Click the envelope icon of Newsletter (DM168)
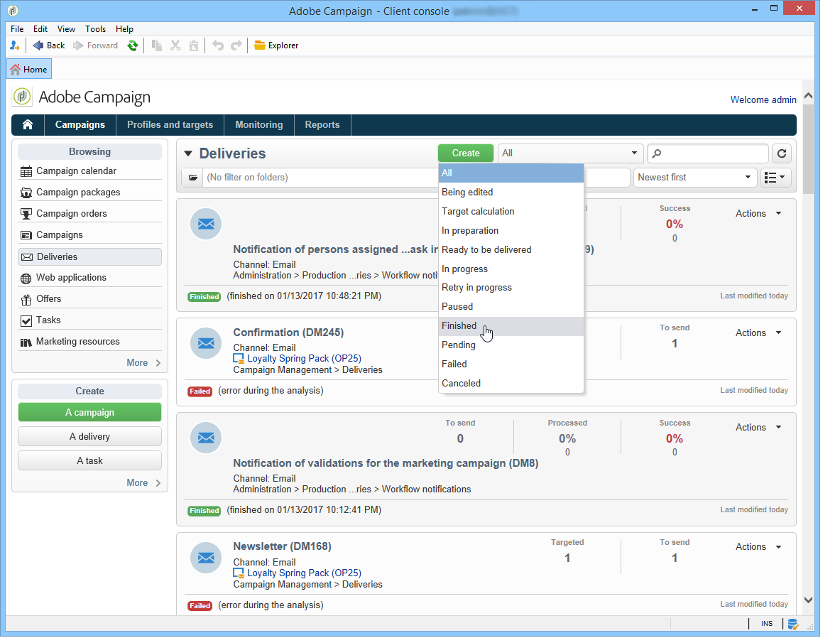Image resolution: width=840 pixels, height=638 pixels. pos(206,558)
